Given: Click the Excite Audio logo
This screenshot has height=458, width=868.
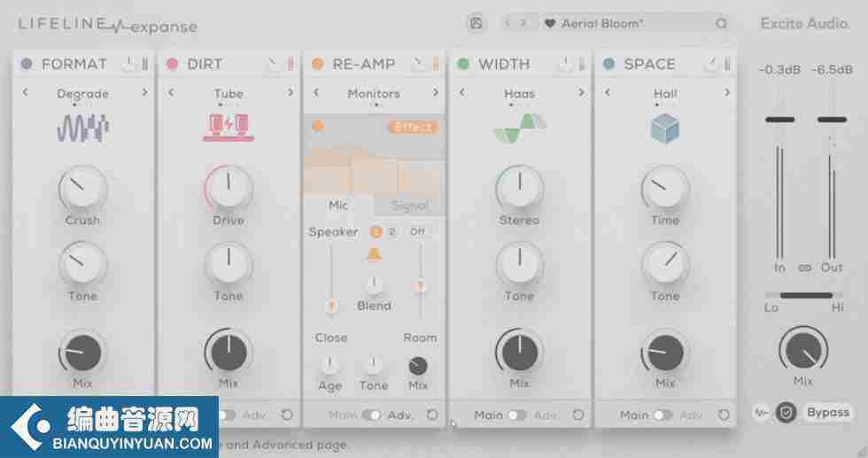Looking at the screenshot, I should click(x=805, y=24).
